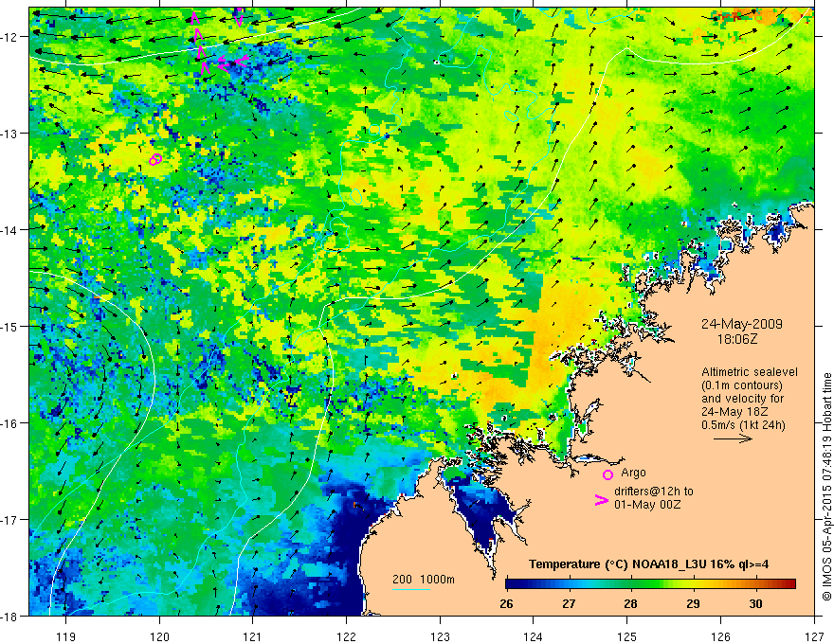Click the cyan 200 1000m legend line

pos(410,589)
